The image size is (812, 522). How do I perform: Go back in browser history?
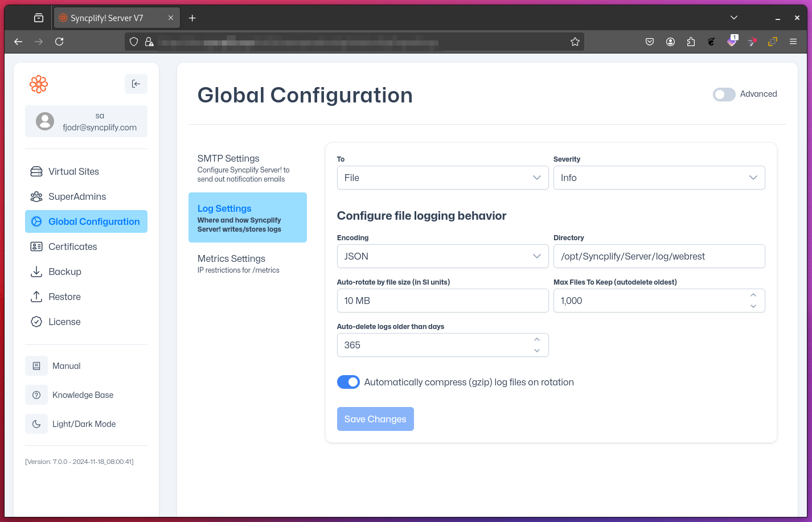[18, 42]
